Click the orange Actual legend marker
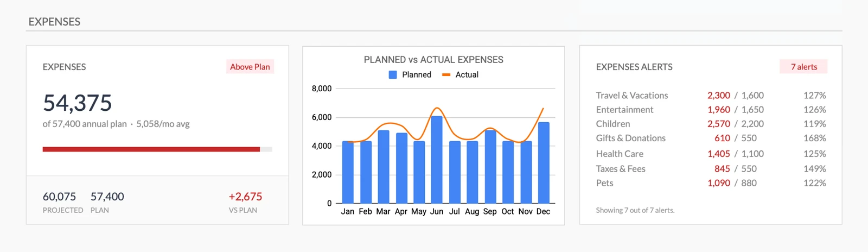Viewport: 868px width, 252px height. pos(446,75)
